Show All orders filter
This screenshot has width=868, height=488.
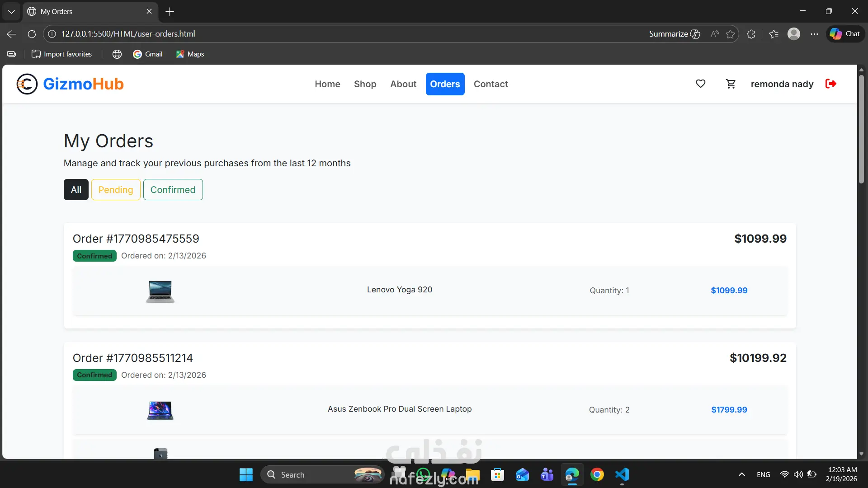76,190
